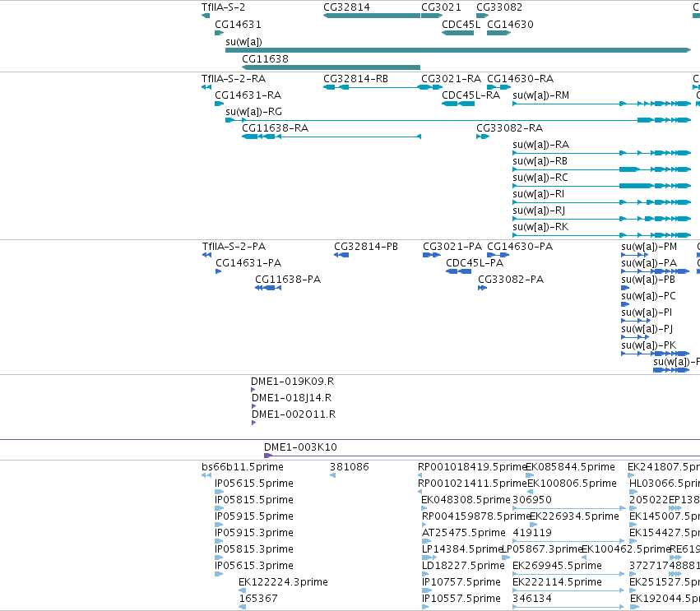Open protein TfIIA-S-2-PA
This screenshot has width=700, height=611.
(234, 247)
